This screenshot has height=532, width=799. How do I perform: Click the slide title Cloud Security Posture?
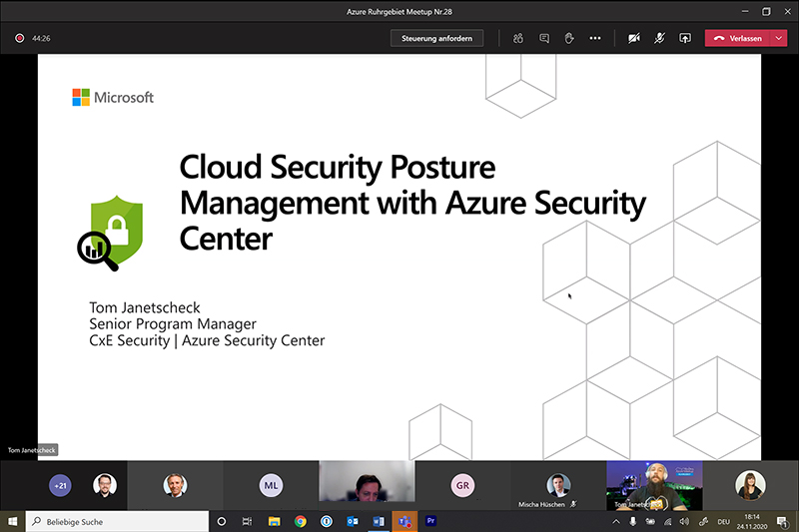[337, 168]
